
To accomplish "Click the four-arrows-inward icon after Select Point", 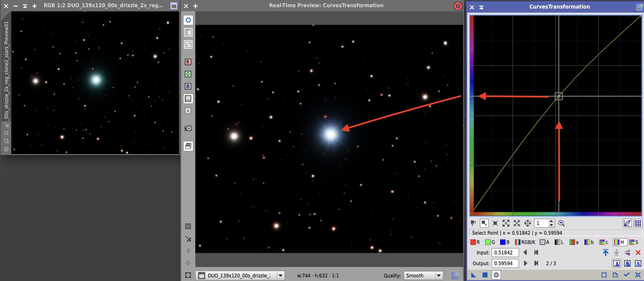I will pos(495,223).
